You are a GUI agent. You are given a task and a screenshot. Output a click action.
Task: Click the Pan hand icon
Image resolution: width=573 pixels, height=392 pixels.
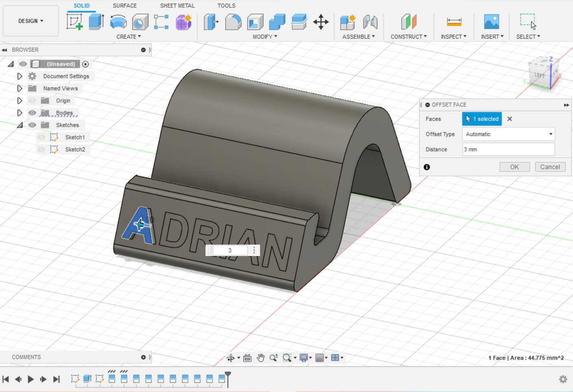point(261,358)
